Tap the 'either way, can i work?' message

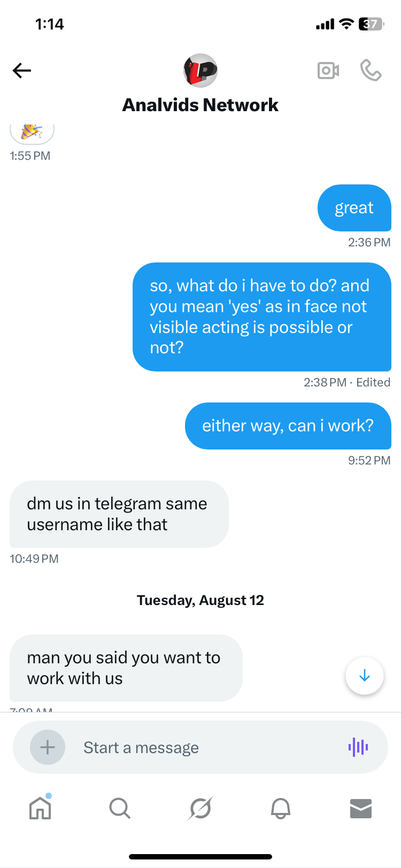288,426
